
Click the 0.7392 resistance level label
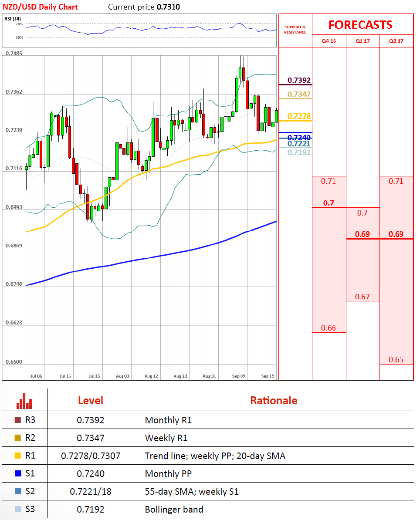coord(299,80)
